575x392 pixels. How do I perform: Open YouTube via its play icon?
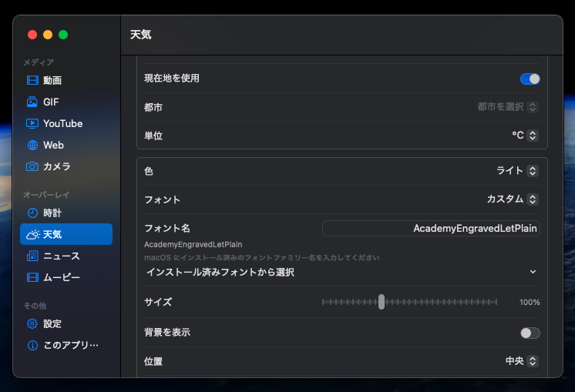tap(32, 123)
